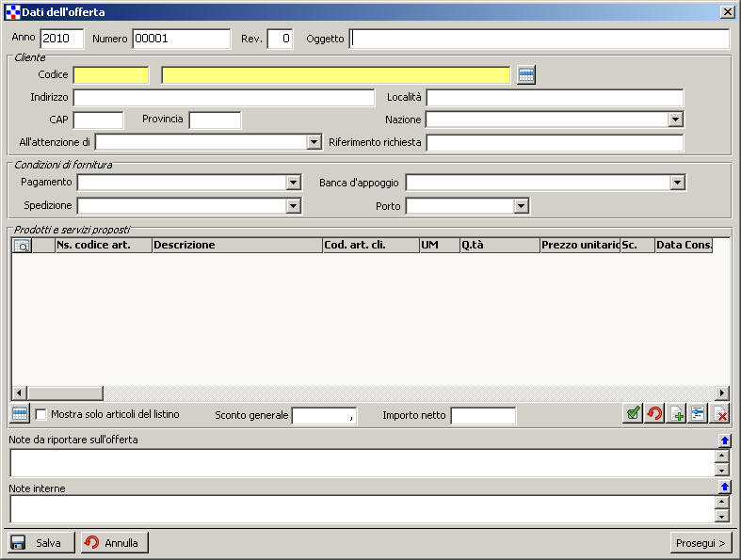
Task: Click the Prosegui button
Action: [x=701, y=543]
